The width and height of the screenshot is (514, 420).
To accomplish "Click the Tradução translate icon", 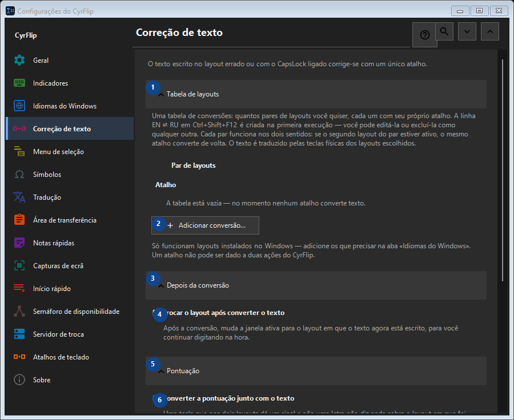I will (19, 197).
